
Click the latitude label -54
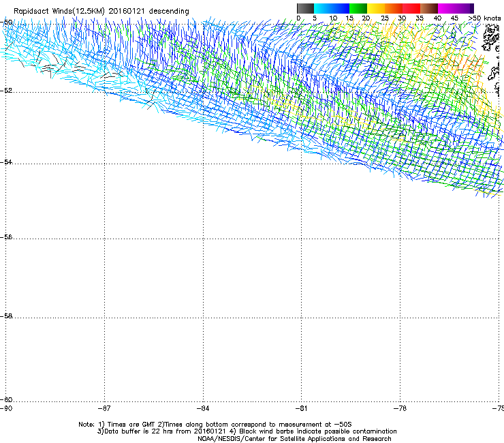[6, 162]
